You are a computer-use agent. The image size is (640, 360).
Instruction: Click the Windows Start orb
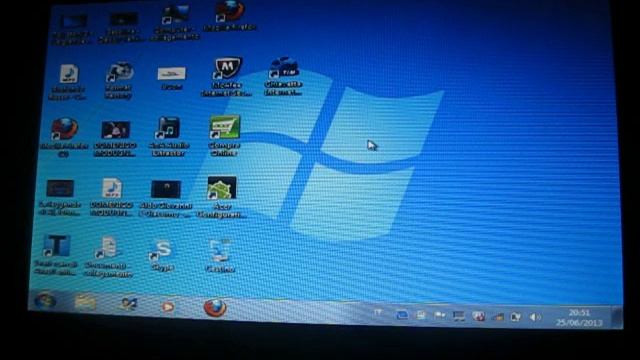[44, 301]
